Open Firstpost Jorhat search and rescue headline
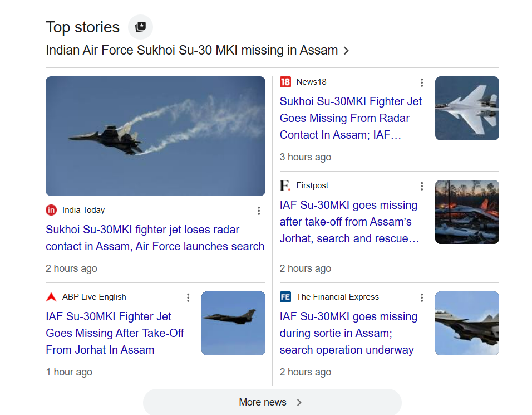532x415 pixels. 349,222
